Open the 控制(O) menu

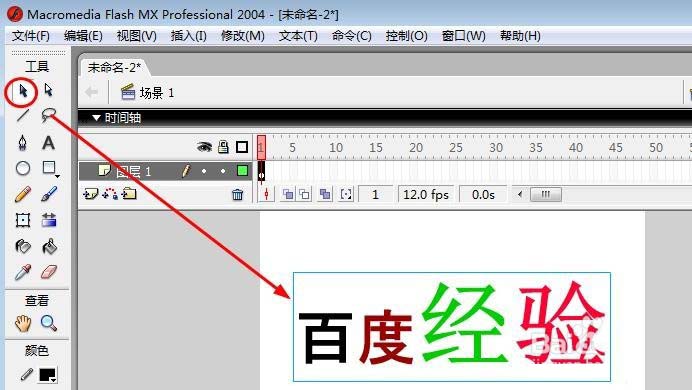tap(406, 36)
